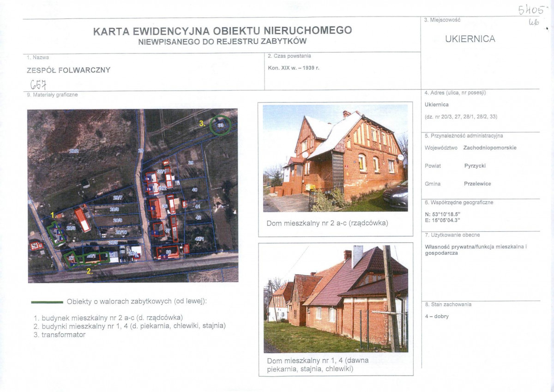Click the yellow marker "2." on the map
This screenshot has width=554, height=392.
[x=90, y=271]
